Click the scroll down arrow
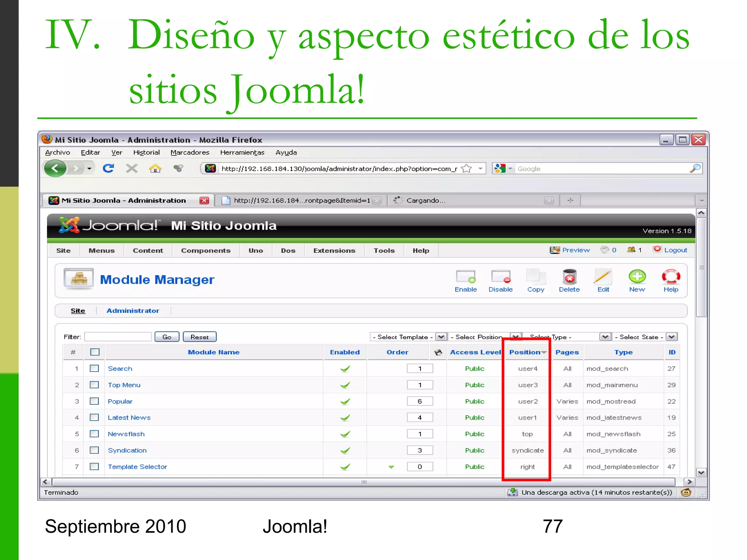Screen dimensions: 747x560 point(701,472)
